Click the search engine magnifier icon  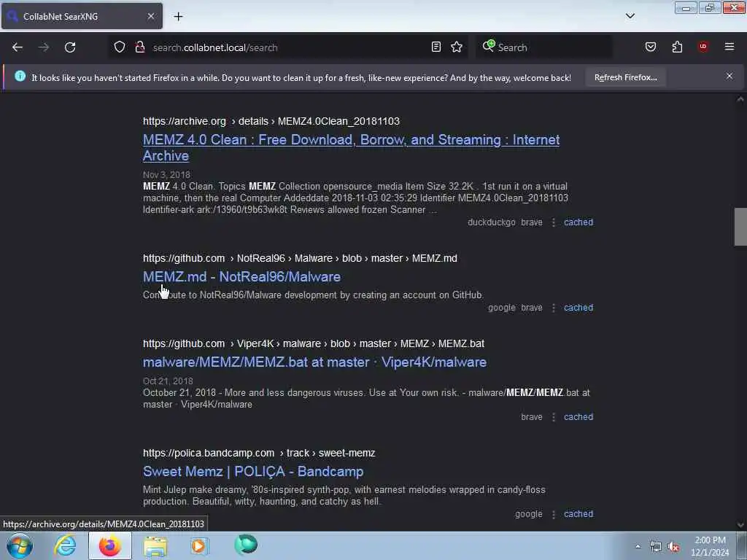pos(488,46)
